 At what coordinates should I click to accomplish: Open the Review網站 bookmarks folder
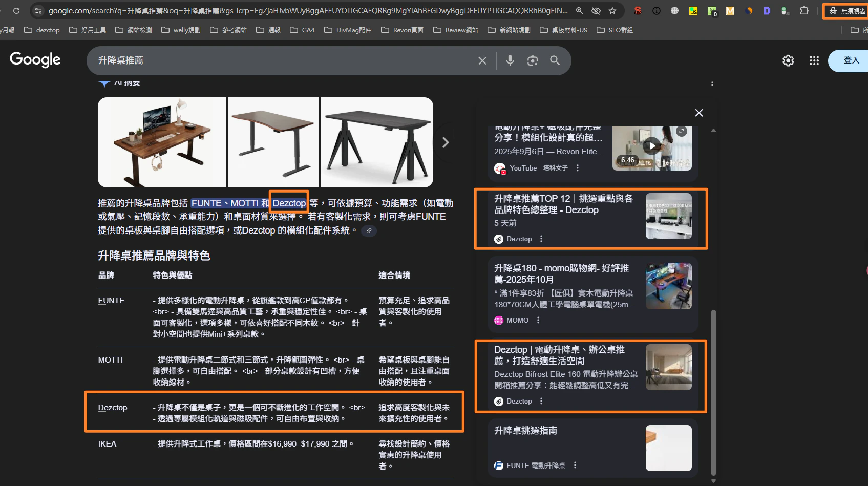point(456,30)
